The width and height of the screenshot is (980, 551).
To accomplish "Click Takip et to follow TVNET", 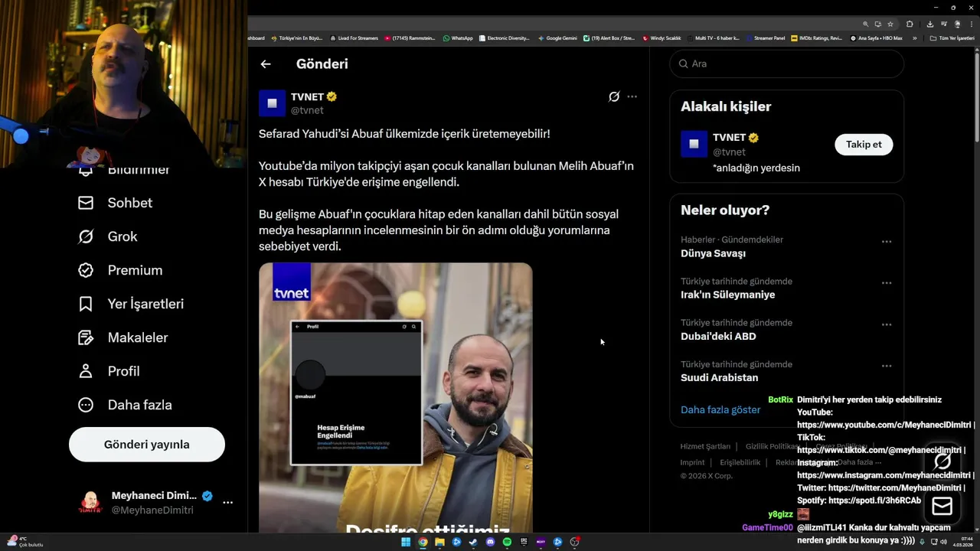I will tap(864, 144).
